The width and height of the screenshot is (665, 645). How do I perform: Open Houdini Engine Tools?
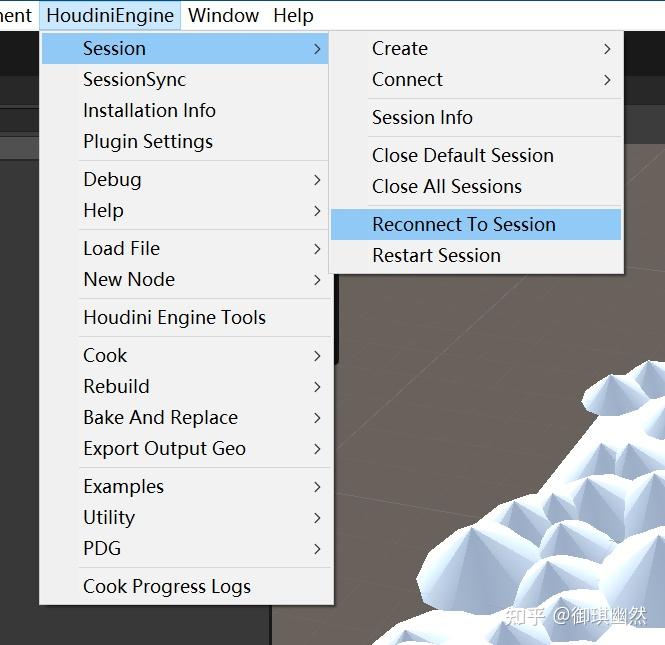pos(174,317)
